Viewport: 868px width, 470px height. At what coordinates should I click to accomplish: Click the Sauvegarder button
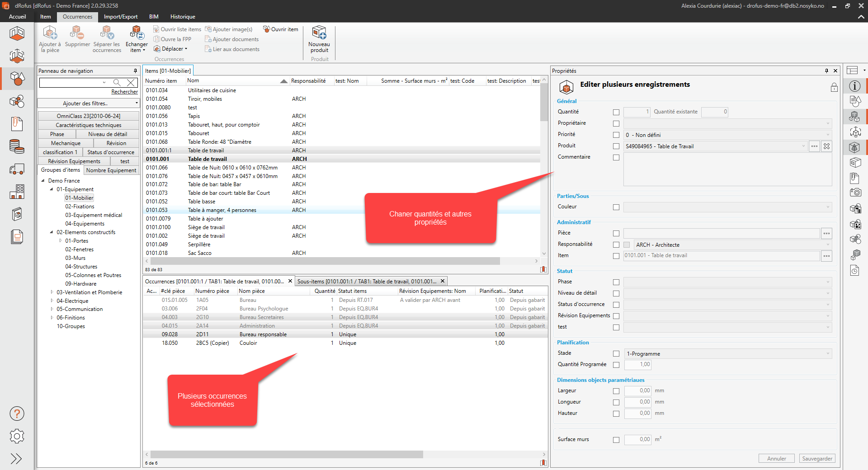tap(817, 458)
